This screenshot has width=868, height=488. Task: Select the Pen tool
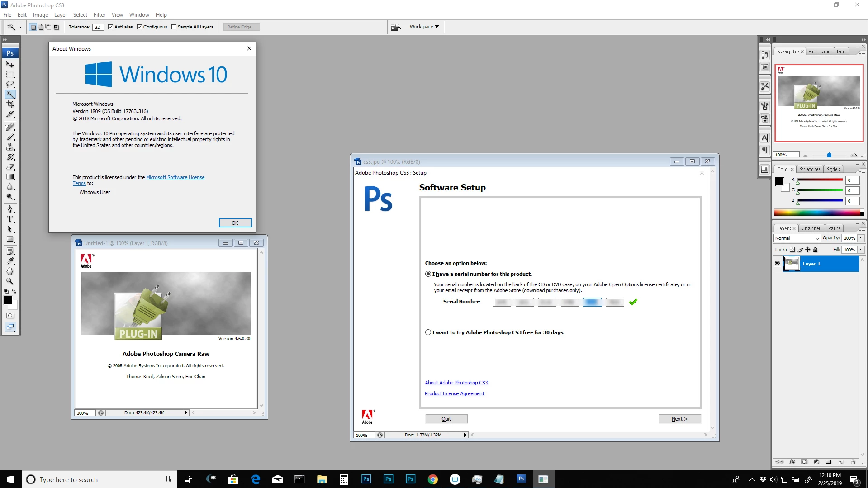[x=10, y=209]
